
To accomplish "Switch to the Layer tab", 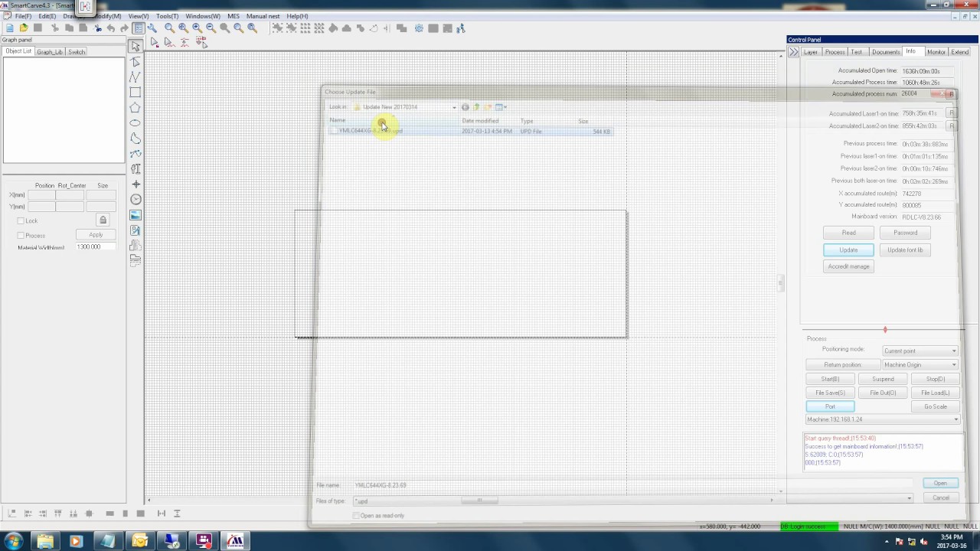I will (x=811, y=52).
